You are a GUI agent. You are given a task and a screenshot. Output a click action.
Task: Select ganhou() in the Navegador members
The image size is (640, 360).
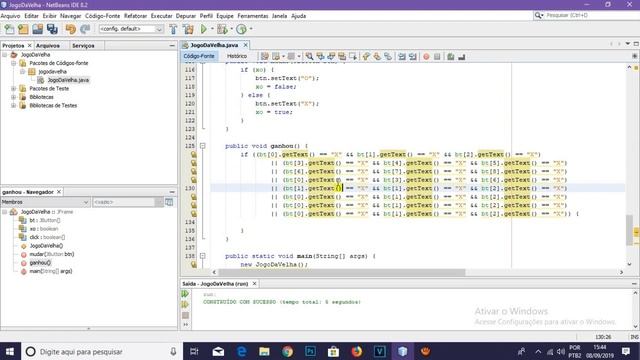[40, 263]
